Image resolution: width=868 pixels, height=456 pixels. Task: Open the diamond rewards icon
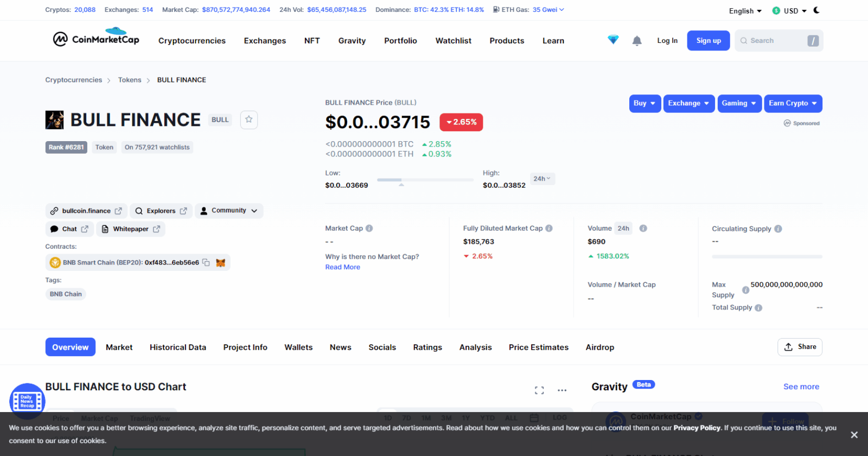point(613,40)
